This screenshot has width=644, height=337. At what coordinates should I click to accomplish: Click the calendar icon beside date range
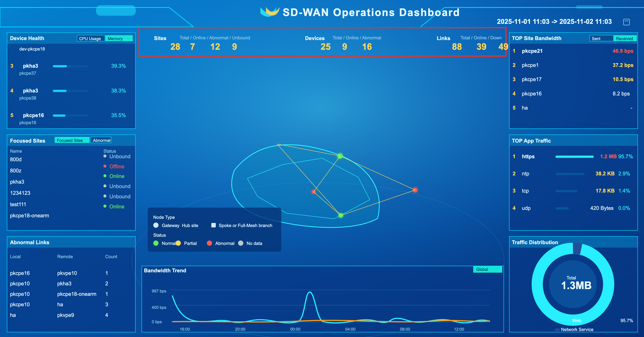pyautogui.click(x=626, y=22)
